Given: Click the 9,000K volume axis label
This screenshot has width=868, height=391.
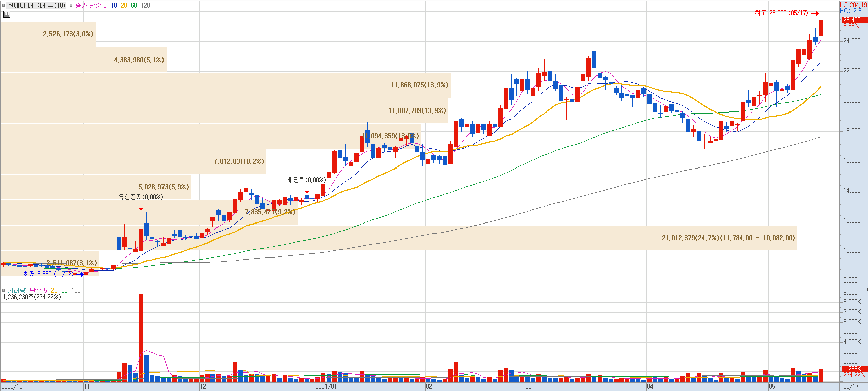Looking at the screenshot, I should pos(852,292).
